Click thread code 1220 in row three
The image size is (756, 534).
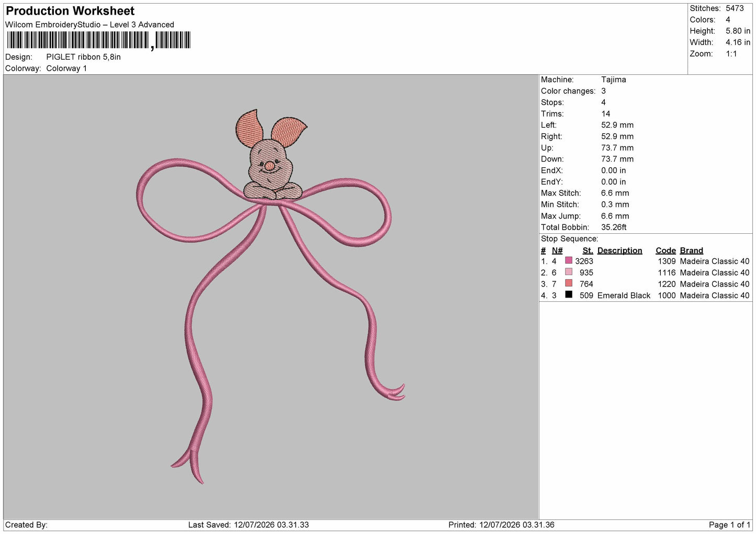(x=667, y=285)
